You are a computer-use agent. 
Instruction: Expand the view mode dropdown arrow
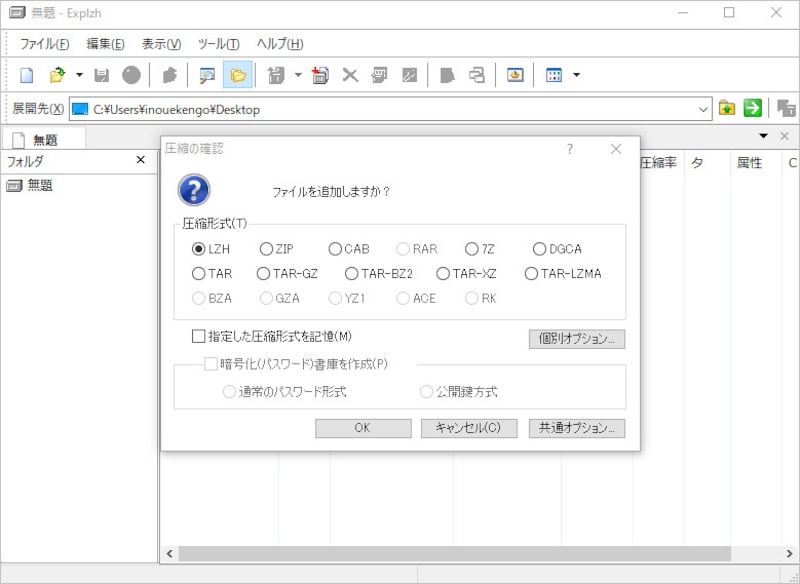[576, 75]
